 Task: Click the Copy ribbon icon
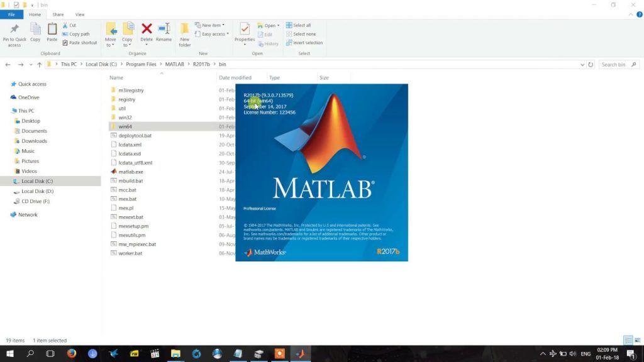click(35, 29)
